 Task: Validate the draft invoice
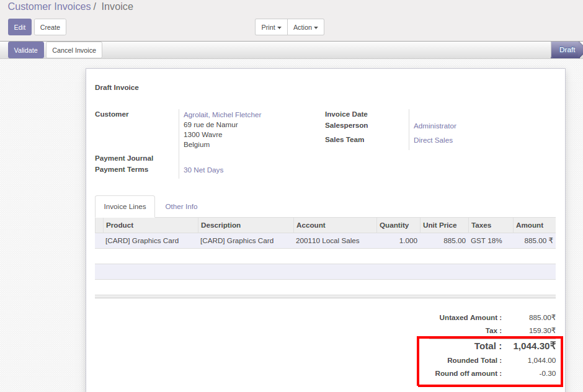point(26,50)
